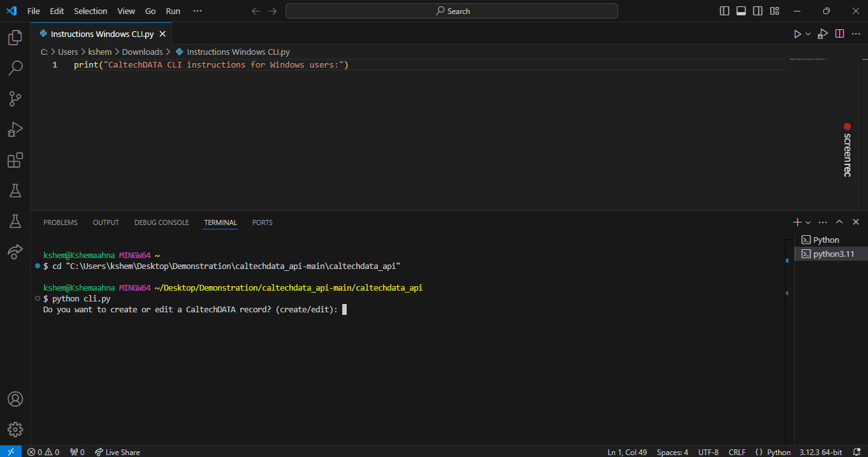Click the Split Editor Right icon
Screen dimensions: 868x457
coord(840,34)
